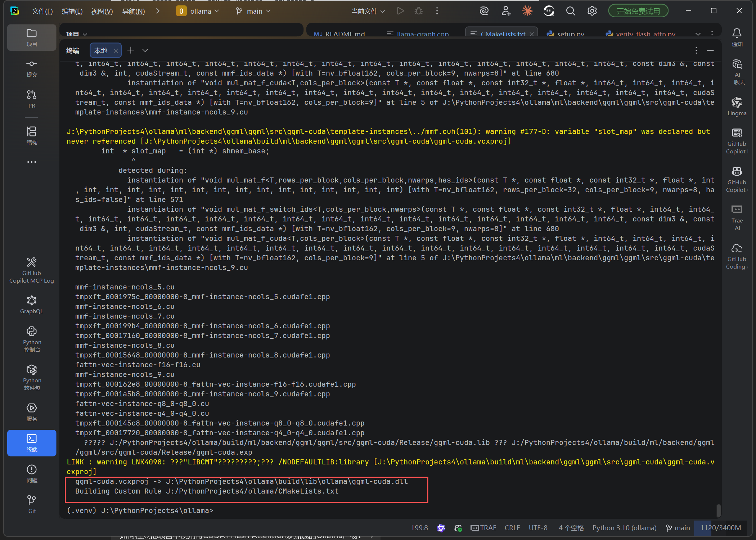Screen dimensions: 756x540
Task: Open the Problems (问题) tool window
Action: (32, 473)
